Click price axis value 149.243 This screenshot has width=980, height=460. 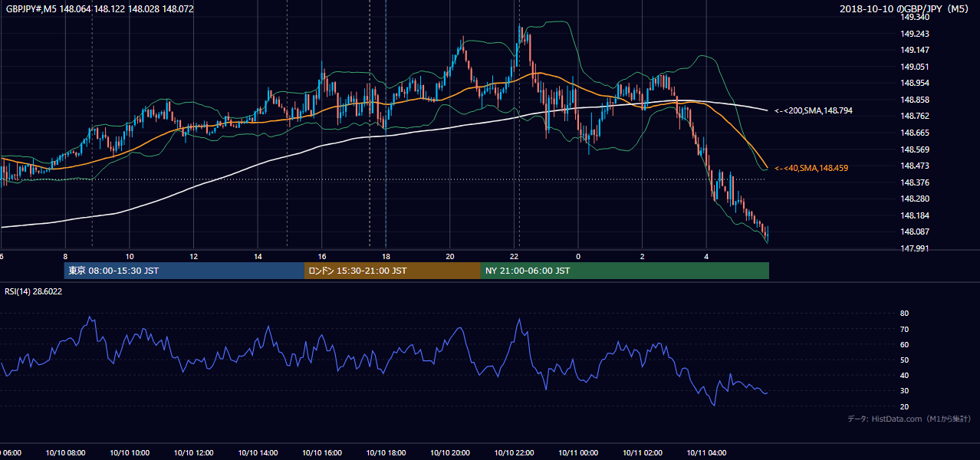[915, 34]
